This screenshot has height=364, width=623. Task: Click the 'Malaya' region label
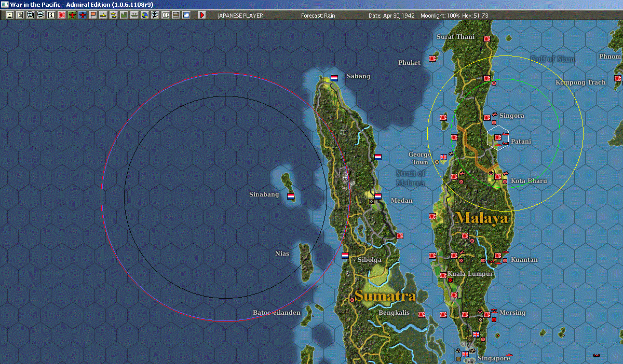point(481,218)
